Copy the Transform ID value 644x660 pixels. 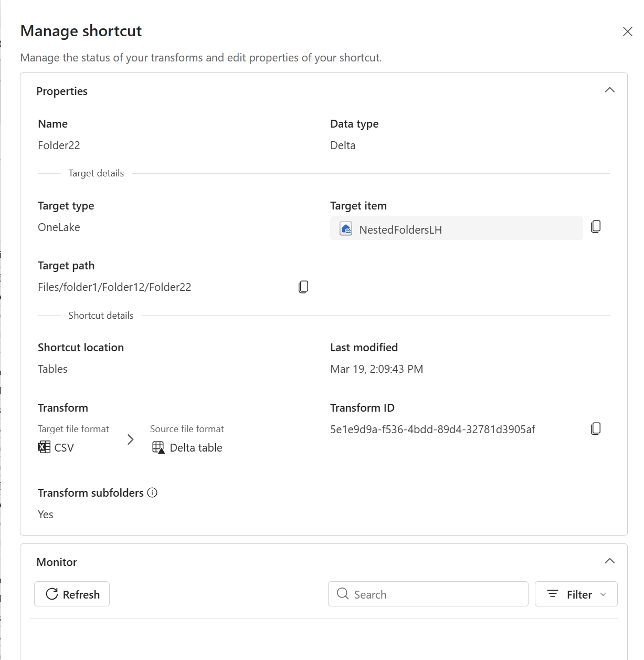596,428
